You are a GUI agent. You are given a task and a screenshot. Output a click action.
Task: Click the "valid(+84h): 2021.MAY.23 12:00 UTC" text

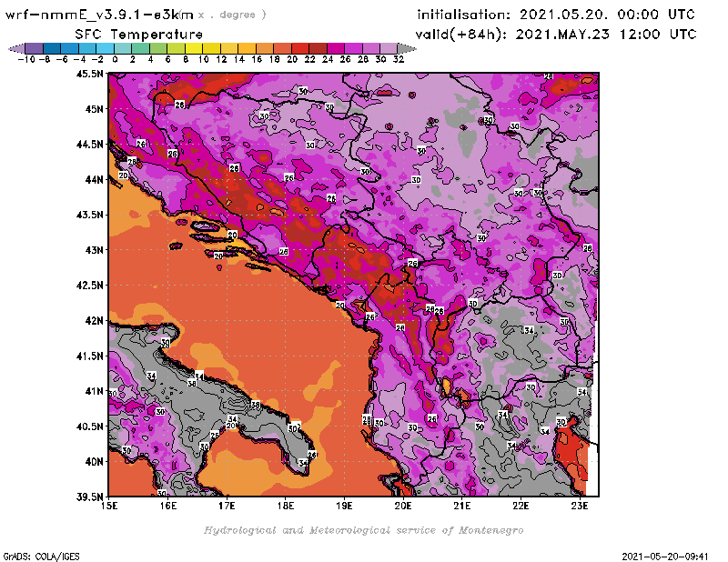tap(556, 34)
